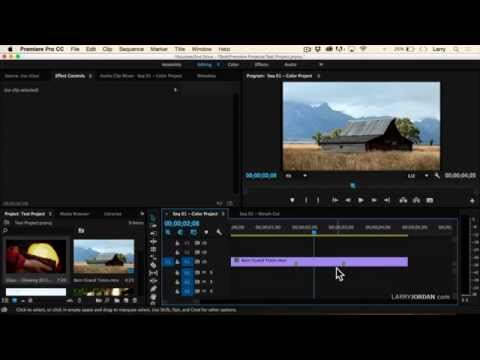480x360 pixels.
Task: Click the trash Clear icon in Project panel
Action: (135, 300)
